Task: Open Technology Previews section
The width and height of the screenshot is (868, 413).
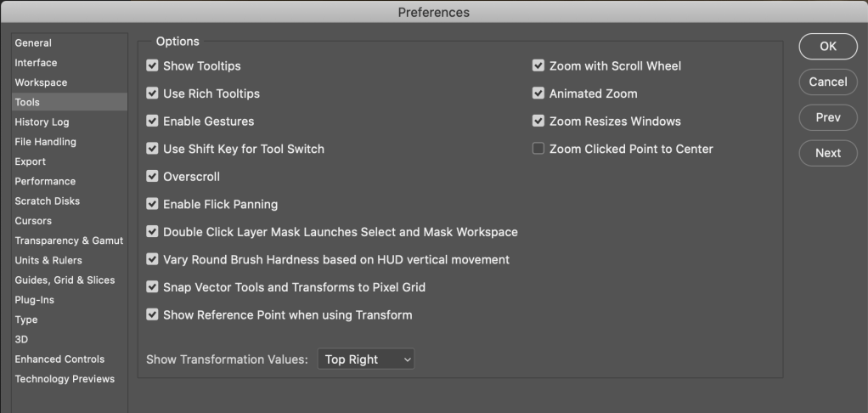Action: pyautogui.click(x=65, y=379)
